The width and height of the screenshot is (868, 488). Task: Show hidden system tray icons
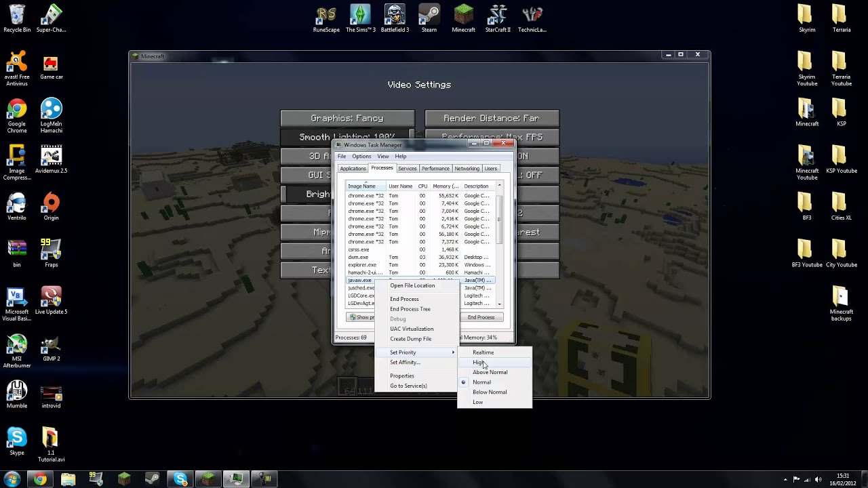[x=785, y=479]
